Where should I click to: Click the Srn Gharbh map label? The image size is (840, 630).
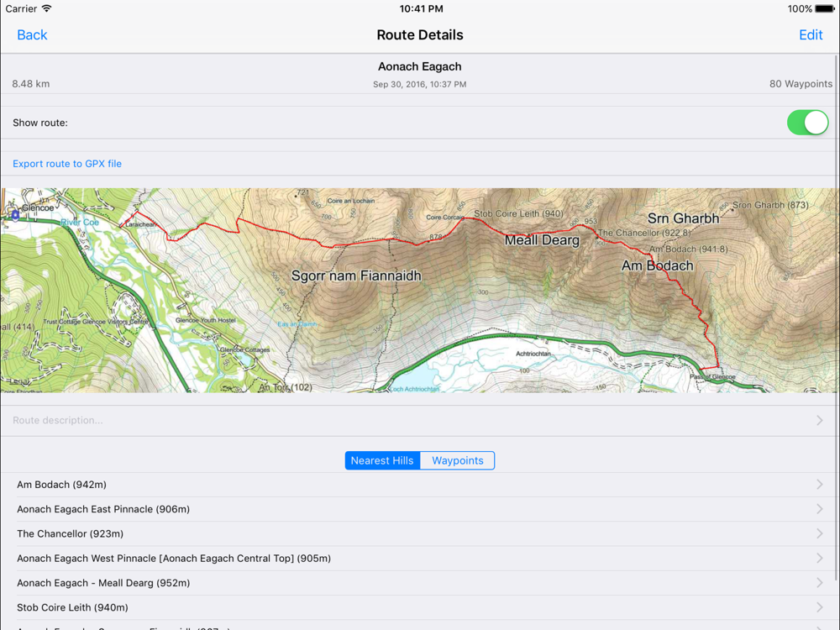(683, 218)
